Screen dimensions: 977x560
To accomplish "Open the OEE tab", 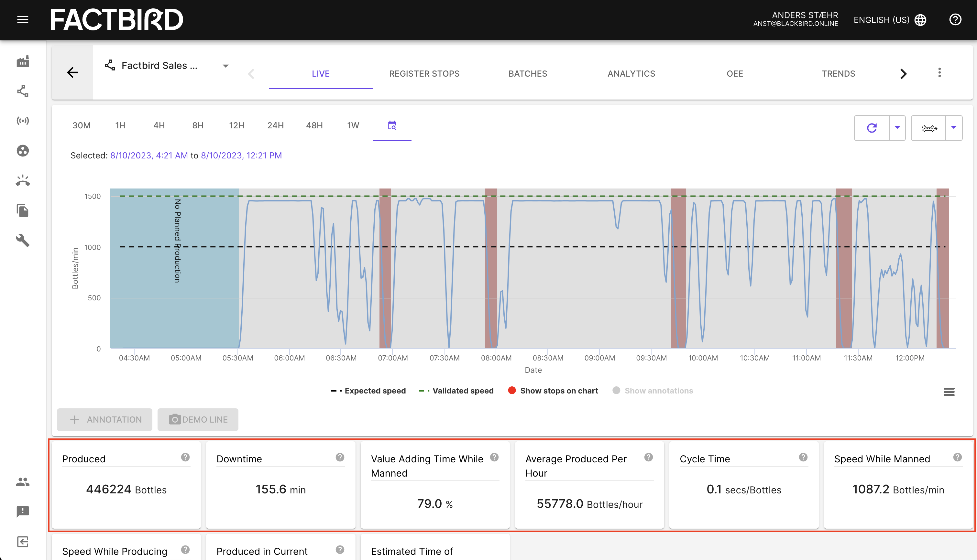I will coord(735,73).
